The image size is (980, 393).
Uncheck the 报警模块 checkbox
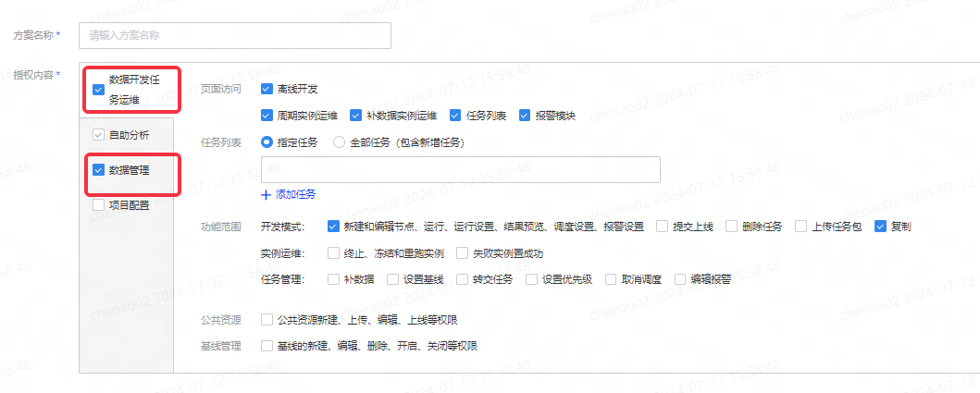(x=525, y=115)
